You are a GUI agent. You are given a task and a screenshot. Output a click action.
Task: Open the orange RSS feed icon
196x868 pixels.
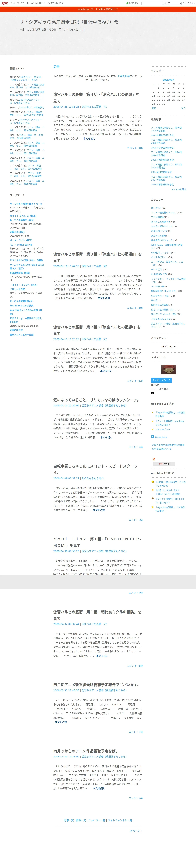[154, 459]
